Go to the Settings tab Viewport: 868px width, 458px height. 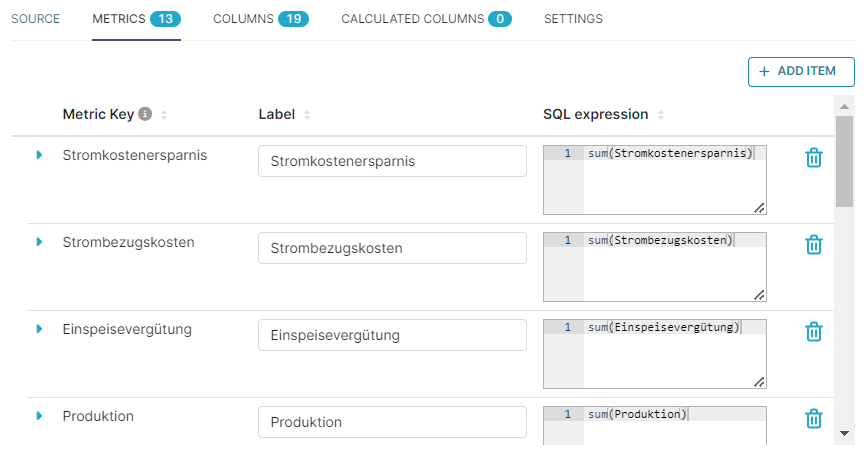coord(573,19)
